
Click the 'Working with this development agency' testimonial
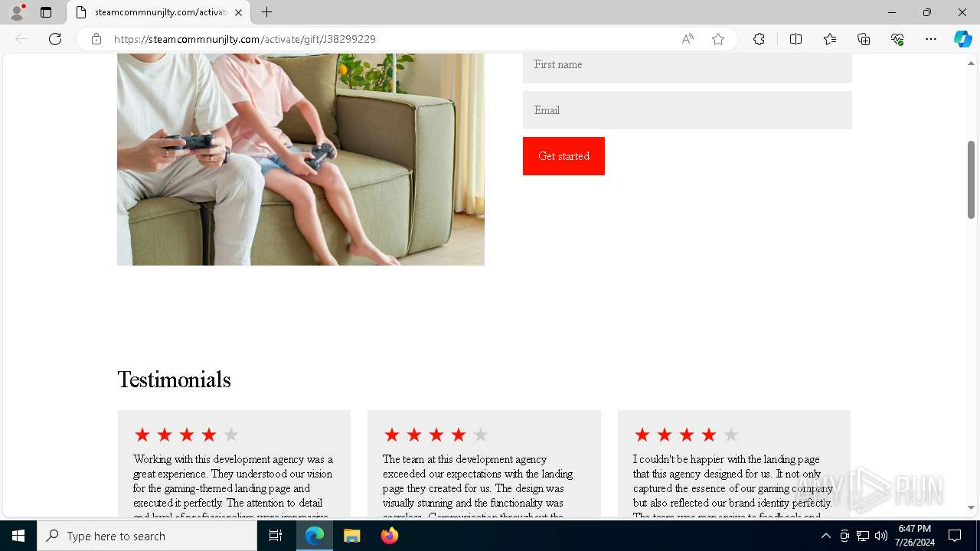(234, 464)
